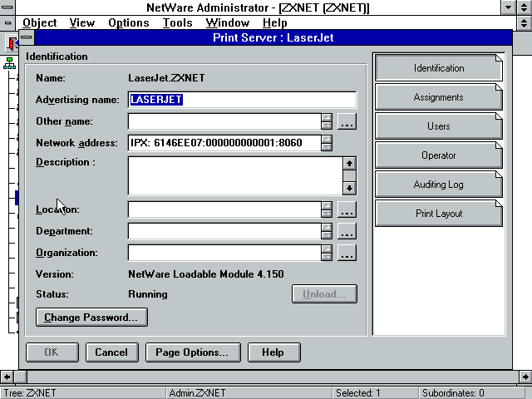Click the Location input field

coord(224,209)
